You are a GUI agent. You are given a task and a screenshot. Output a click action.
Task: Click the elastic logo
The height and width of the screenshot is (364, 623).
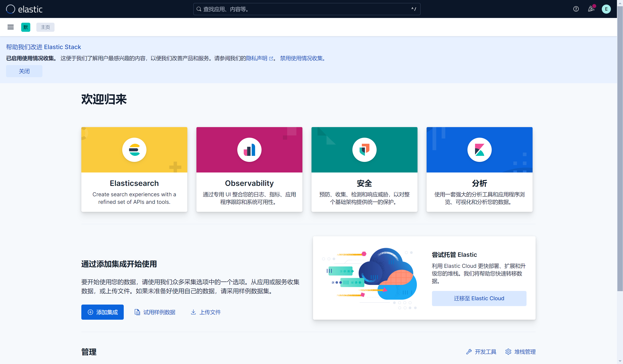(x=24, y=9)
